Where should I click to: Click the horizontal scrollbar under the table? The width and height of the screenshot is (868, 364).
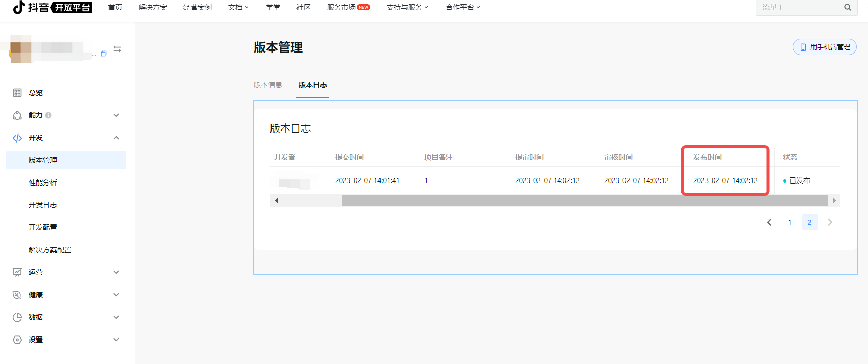(584, 201)
